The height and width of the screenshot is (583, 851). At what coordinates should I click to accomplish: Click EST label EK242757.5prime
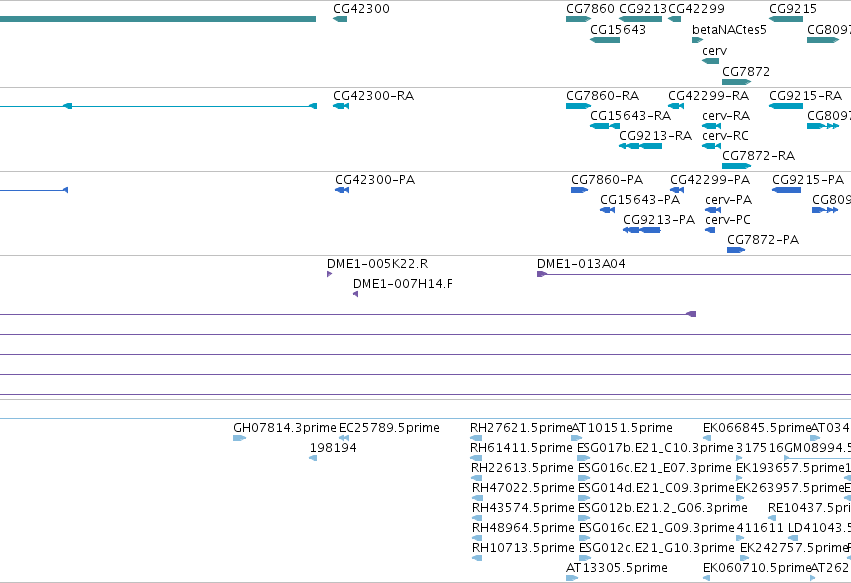(793, 548)
